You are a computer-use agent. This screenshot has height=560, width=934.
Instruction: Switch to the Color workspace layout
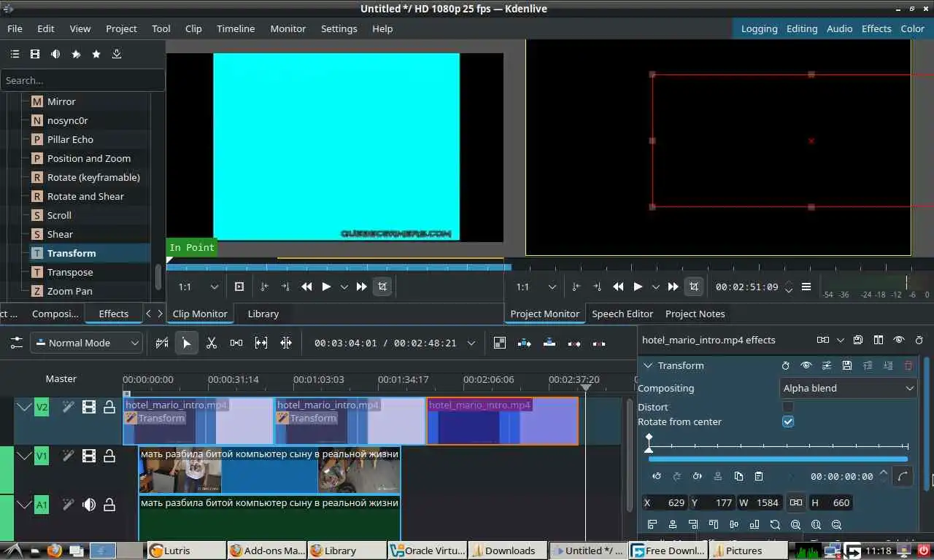click(912, 28)
